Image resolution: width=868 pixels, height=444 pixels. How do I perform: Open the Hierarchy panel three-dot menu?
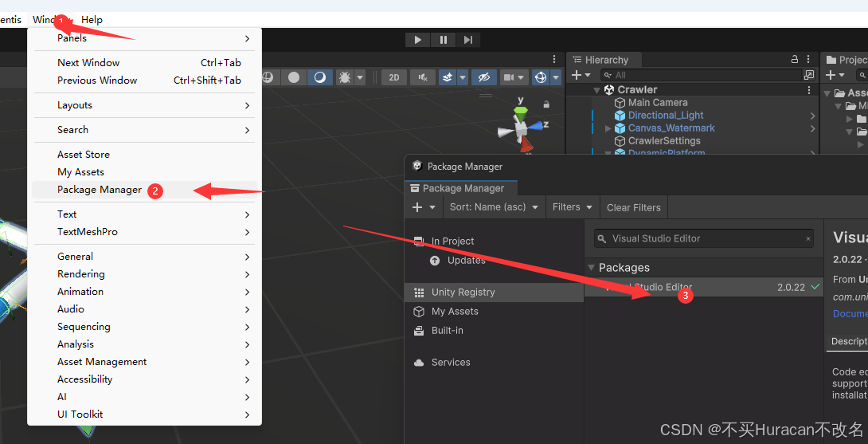click(x=809, y=59)
